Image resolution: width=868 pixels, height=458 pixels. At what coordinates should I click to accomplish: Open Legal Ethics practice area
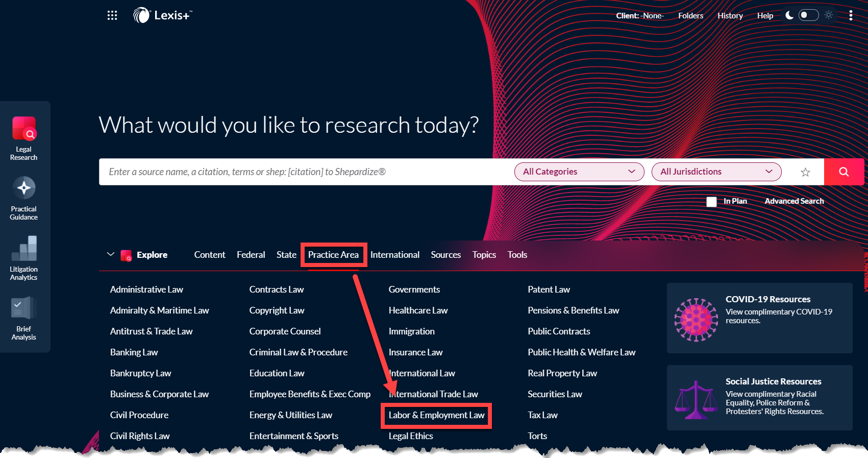[x=411, y=436]
